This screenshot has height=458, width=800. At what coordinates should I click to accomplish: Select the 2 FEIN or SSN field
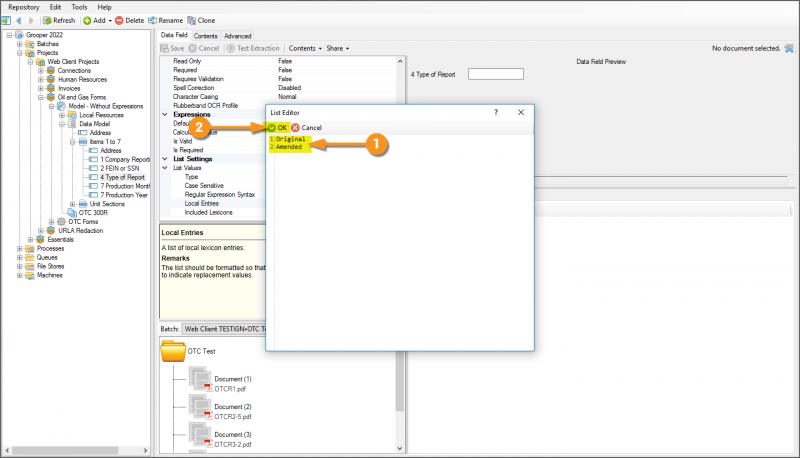[119, 168]
